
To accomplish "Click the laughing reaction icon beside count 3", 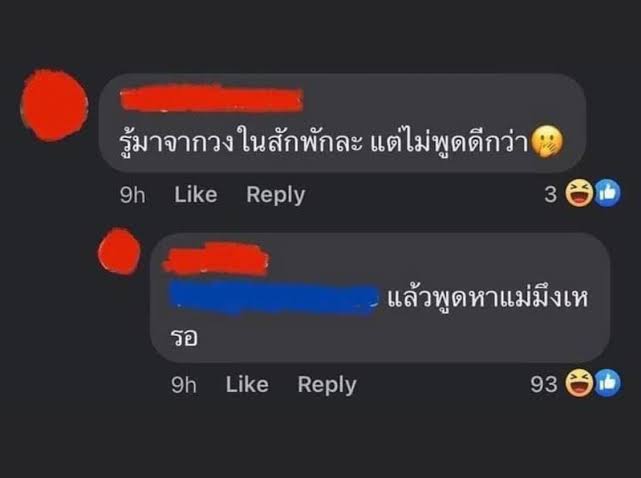I will point(579,193).
